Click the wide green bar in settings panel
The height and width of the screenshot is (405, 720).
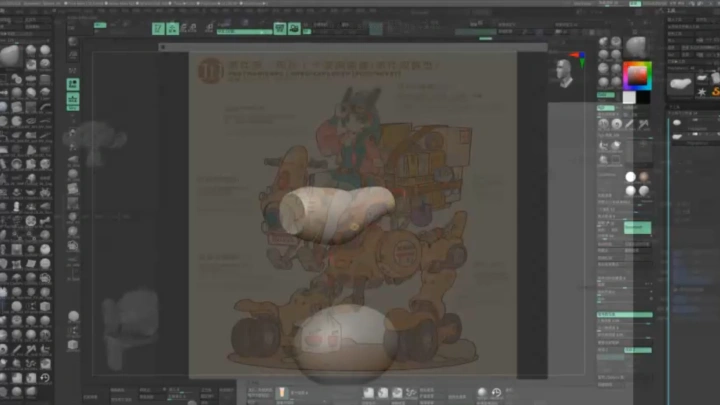(624, 315)
